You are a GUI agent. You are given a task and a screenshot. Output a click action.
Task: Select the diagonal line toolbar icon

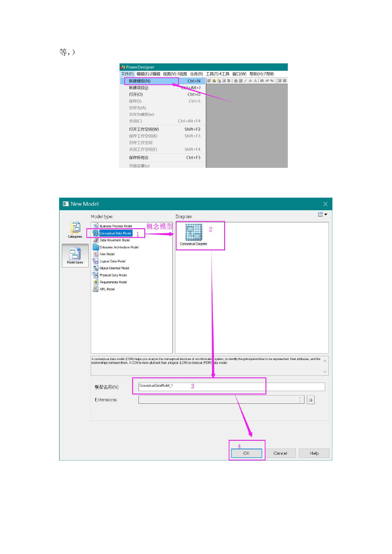click(x=245, y=81)
